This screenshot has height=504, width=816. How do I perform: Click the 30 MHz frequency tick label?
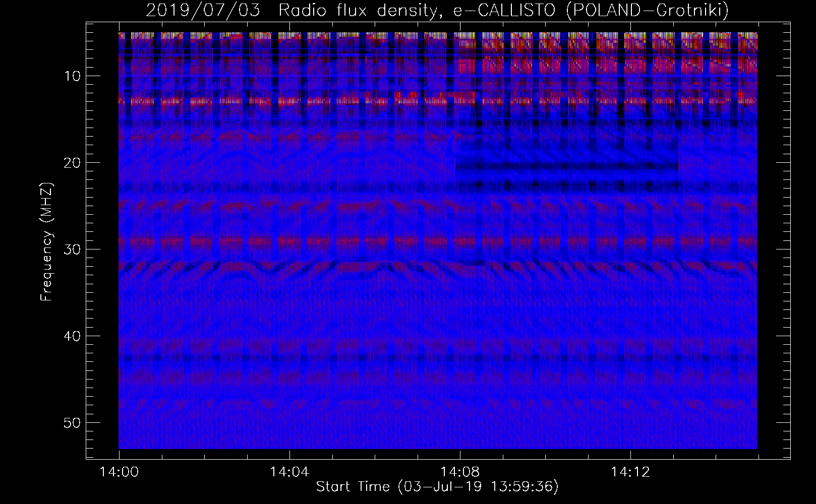pyautogui.click(x=73, y=249)
